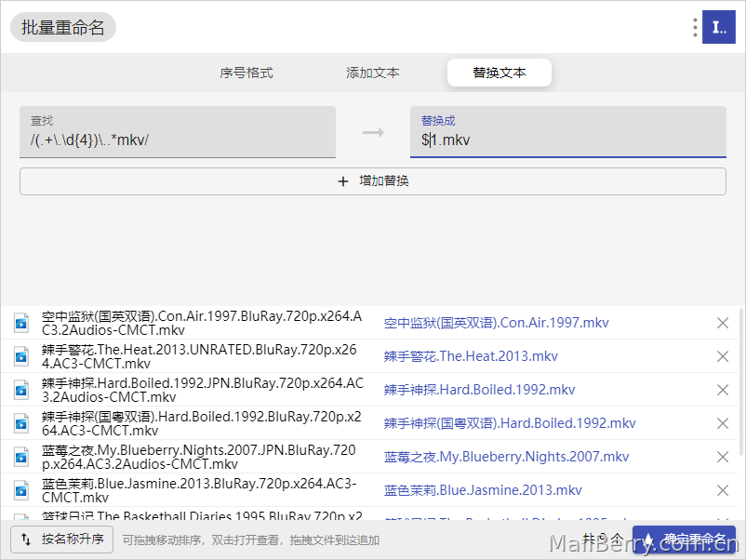Click video file icon for 空中监狱 Con.Air
The width and height of the screenshot is (746, 560).
pyautogui.click(x=21, y=323)
